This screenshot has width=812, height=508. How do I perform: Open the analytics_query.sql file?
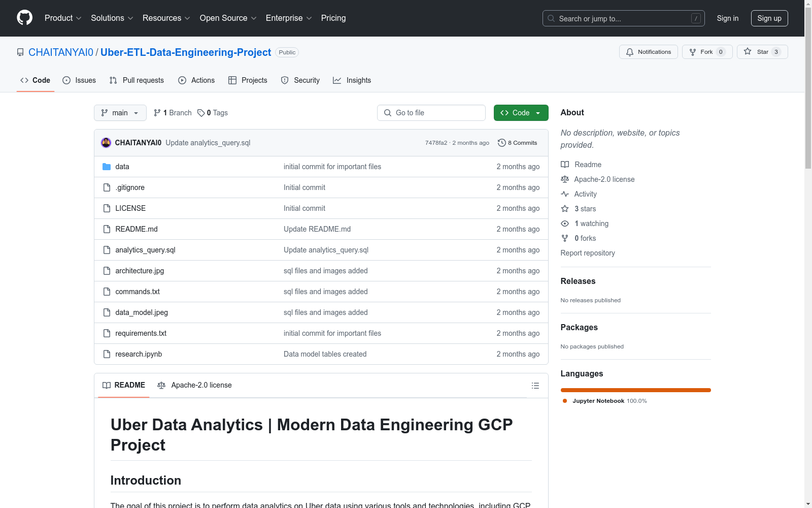click(145, 250)
